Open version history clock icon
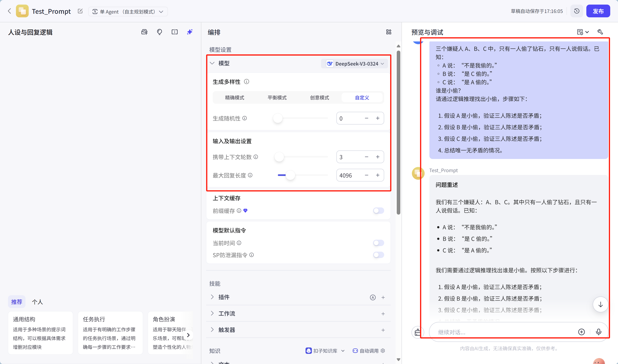 point(577,11)
